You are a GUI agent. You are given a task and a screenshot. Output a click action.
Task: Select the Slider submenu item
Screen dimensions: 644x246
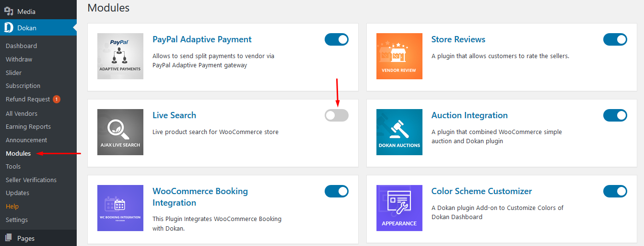click(13, 73)
